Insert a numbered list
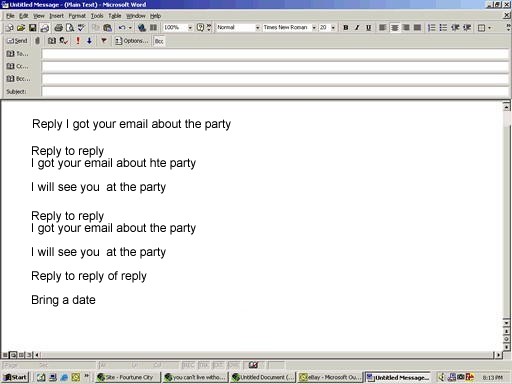The height and width of the screenshot is (384, 512). pyautogui.click(x=431, y=28)
